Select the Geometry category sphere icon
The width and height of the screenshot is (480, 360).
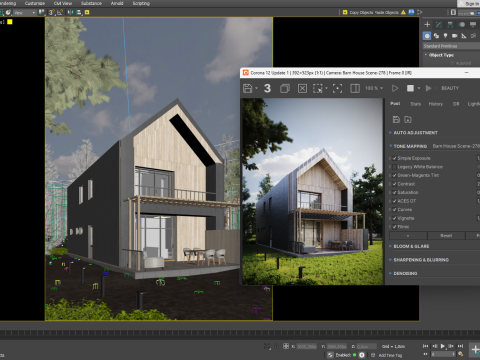[427, 36]
